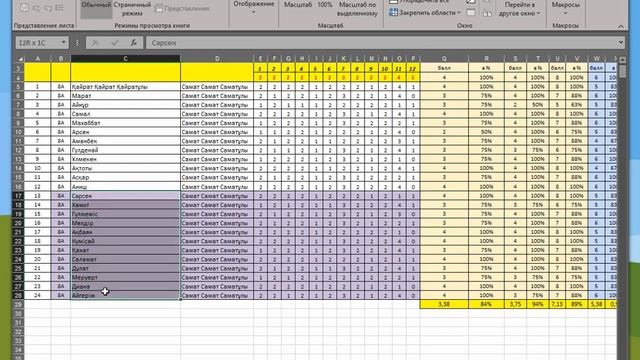Select row 17 header
This screenshot has height=360, width=640.
tap(19, 196)
